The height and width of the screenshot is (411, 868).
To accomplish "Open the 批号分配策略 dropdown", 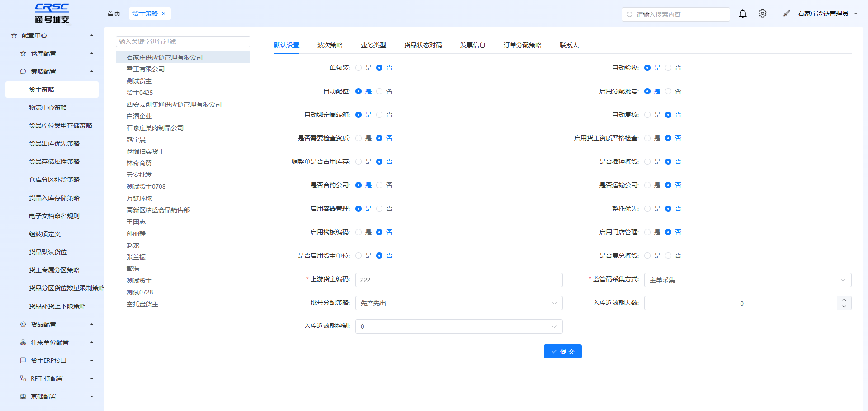I will 459,303.
